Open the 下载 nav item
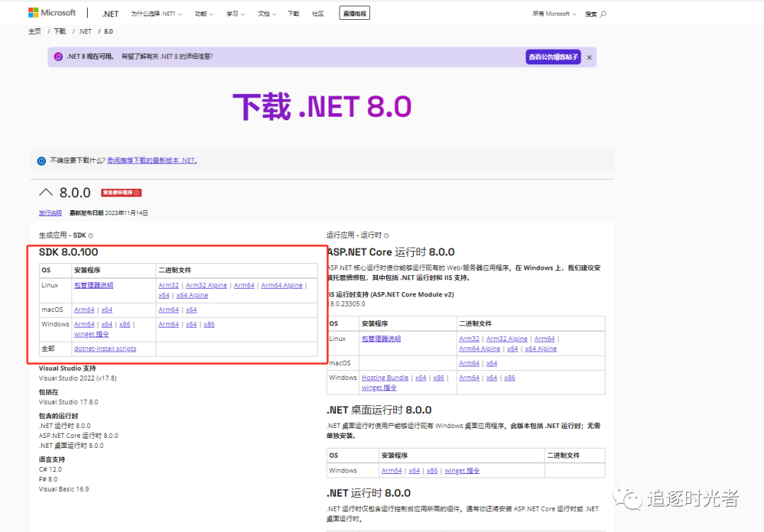The height and width of the screenshot is (532, 764). [x=294, y=13]
